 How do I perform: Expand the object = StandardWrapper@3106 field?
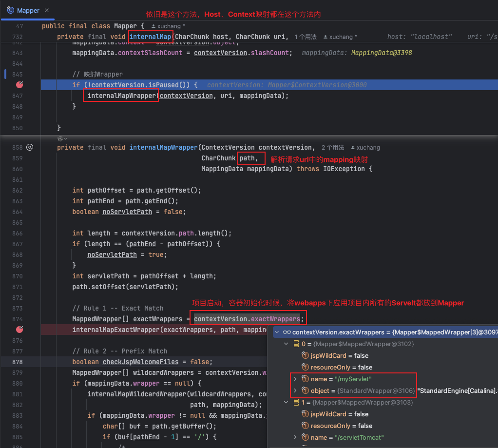295,390
